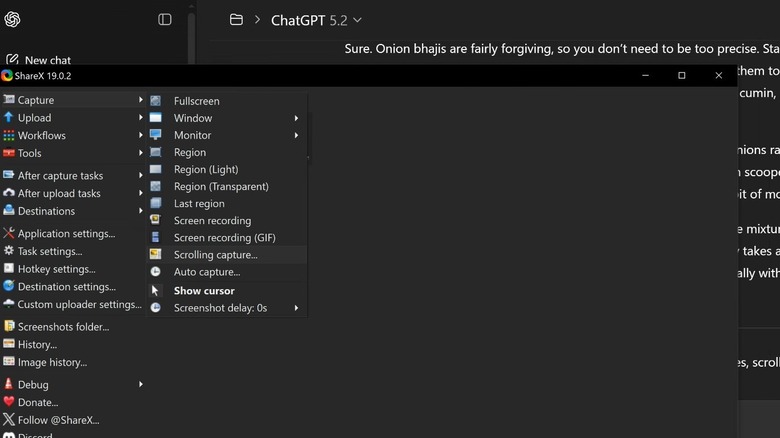Click the New chat pencil icon
This screenshot has height=438, width=780.
12,60
